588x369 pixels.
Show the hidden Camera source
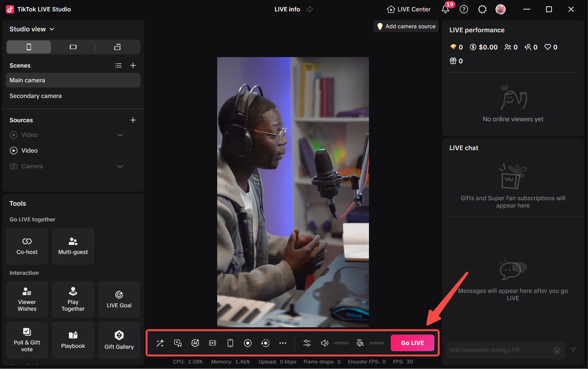click(x=120, y=166)
